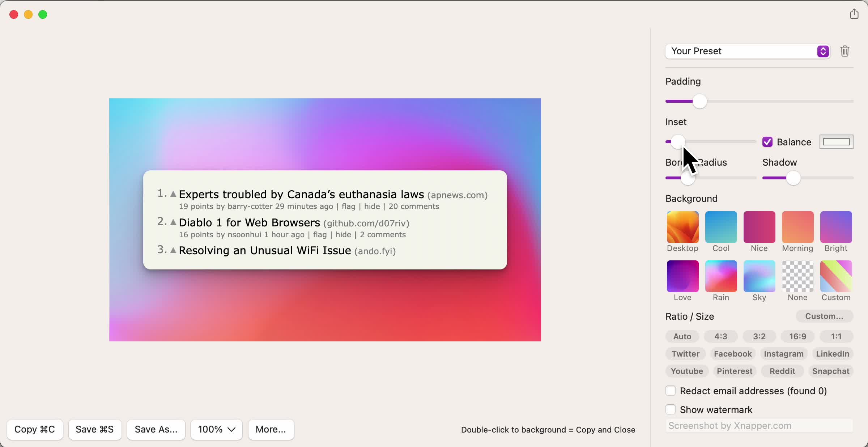Select the 16:9 ratio option

[797, 336]
